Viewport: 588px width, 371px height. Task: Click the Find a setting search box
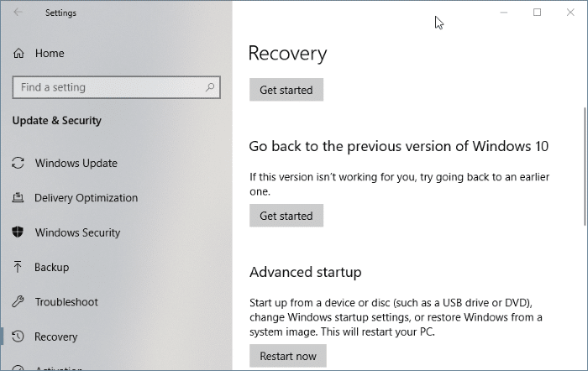click(116, 87)
